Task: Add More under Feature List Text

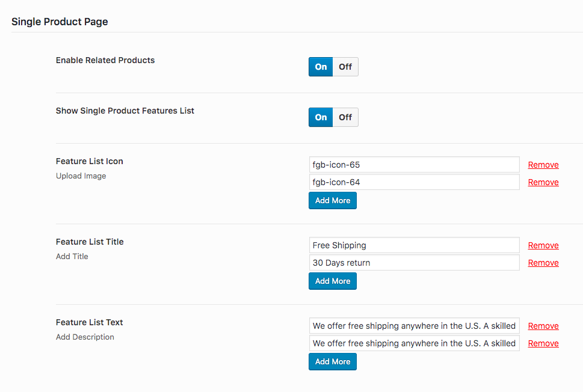Action: [x=332, y=362]
